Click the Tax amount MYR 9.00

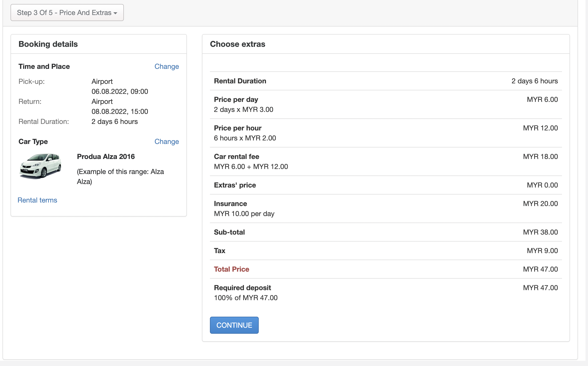542,251
